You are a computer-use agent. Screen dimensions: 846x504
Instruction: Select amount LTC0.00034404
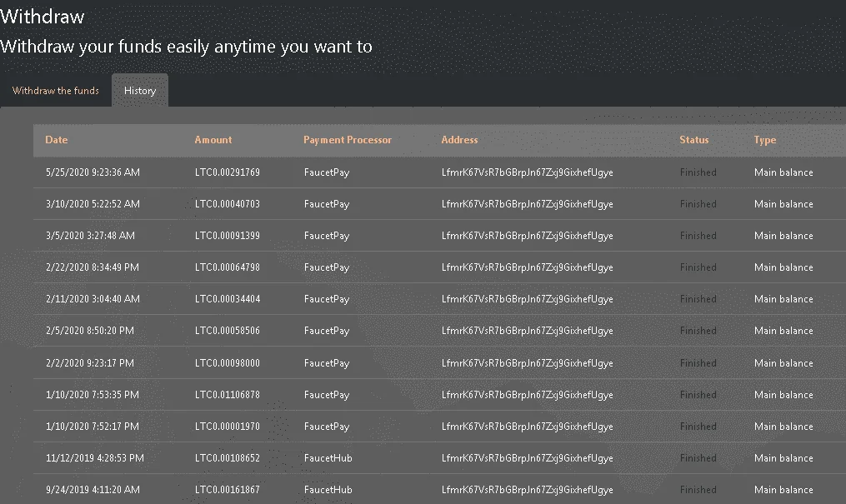(228, 298)
